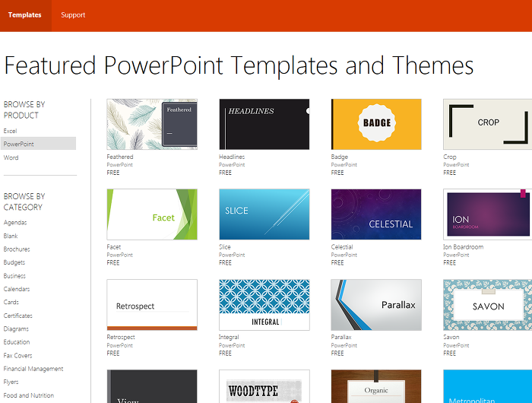Click the FREE label under Integral
This screenshot has width=532, height=403.
pyautogui.click(x=225, y=354)
